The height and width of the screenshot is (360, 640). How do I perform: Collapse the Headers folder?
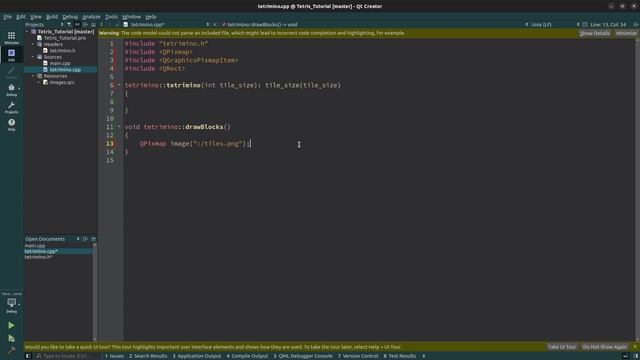click(33, 44)
